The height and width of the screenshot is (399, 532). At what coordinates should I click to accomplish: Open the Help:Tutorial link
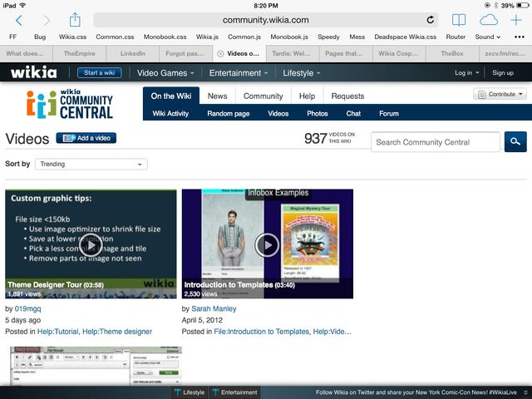58,332
